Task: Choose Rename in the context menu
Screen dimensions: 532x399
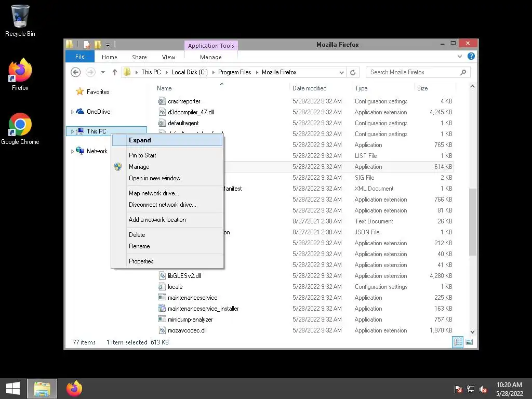Action: point(167,246)
